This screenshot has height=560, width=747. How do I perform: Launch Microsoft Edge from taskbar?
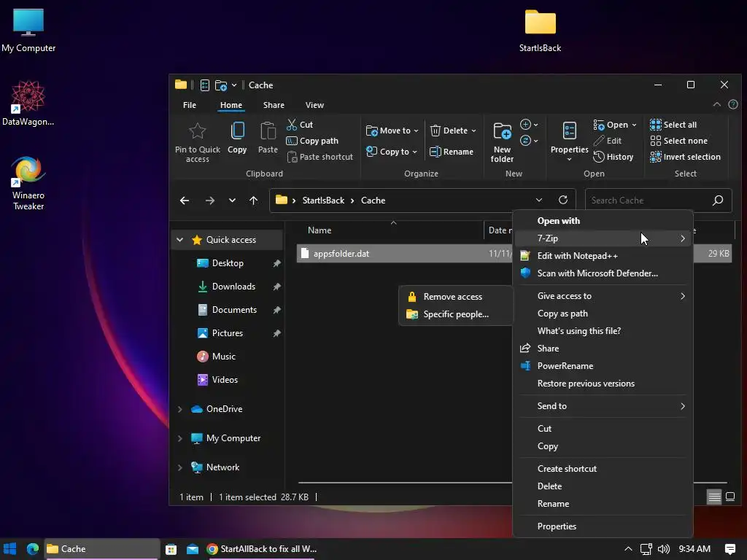(x=32, y=549)
